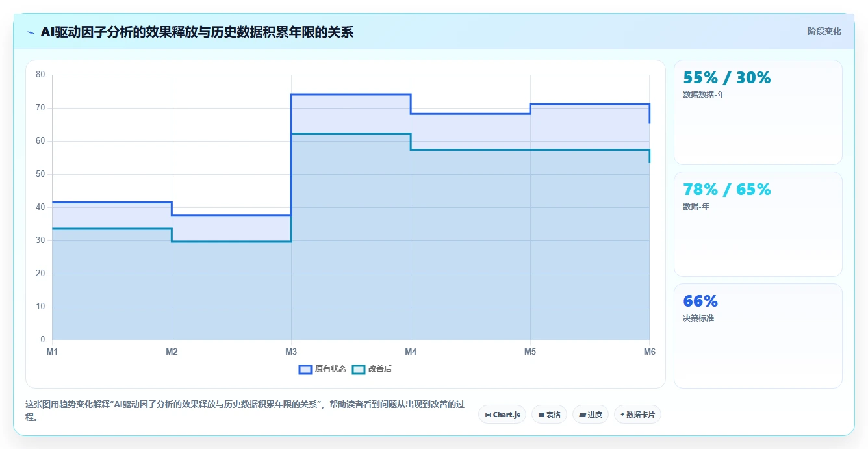Screen dimensions: 868x449
Task: Select the 表格 tag chip
Action: tap(550, 415)
